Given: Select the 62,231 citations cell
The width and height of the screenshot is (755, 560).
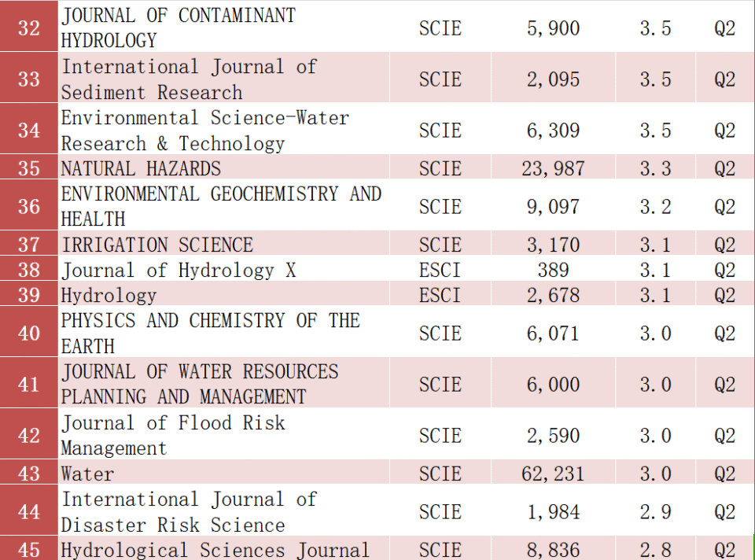Looking at the screenshot, I should click(554, 473).
